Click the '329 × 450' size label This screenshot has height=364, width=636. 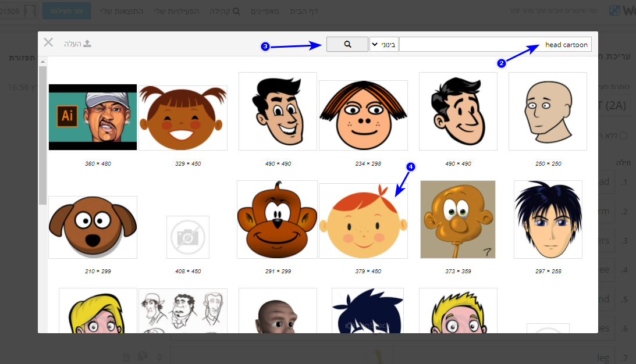[188, 164]
